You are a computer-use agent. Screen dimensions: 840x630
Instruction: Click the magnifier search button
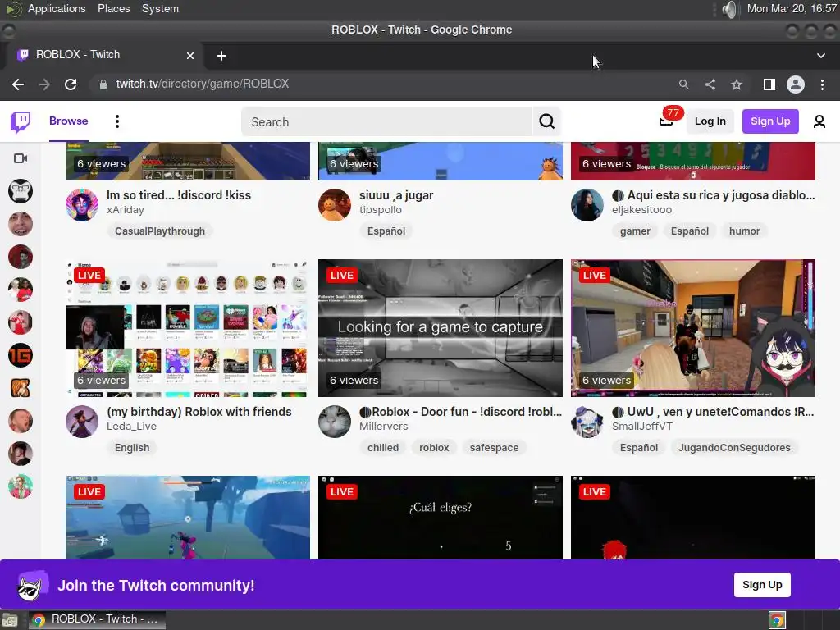click(x=546, y=121)
